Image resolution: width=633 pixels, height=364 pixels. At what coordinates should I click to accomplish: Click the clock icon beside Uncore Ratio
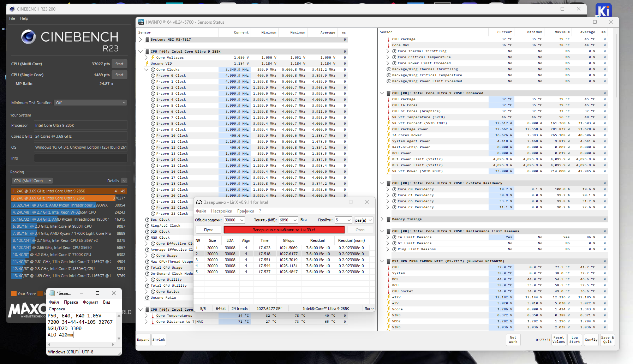tap(147, 297)
